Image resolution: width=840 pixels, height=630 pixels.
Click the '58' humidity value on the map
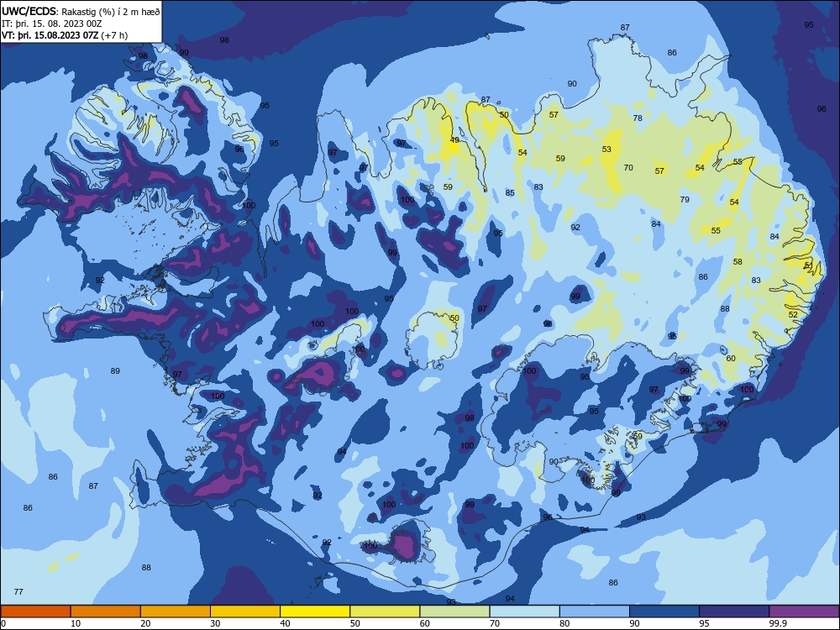coord(738,262)
